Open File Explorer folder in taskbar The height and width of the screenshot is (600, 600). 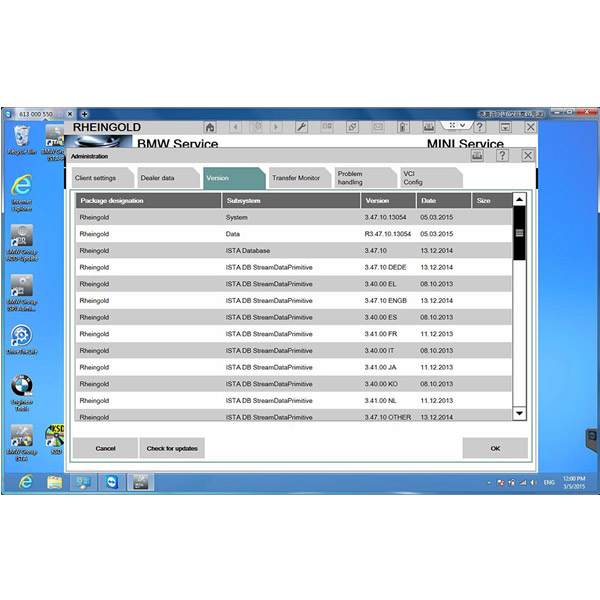pyautogui.click(x=54, y=482)
